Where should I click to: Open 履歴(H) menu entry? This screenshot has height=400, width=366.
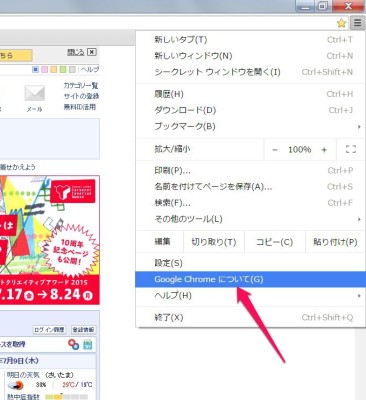tap(250, 94)
